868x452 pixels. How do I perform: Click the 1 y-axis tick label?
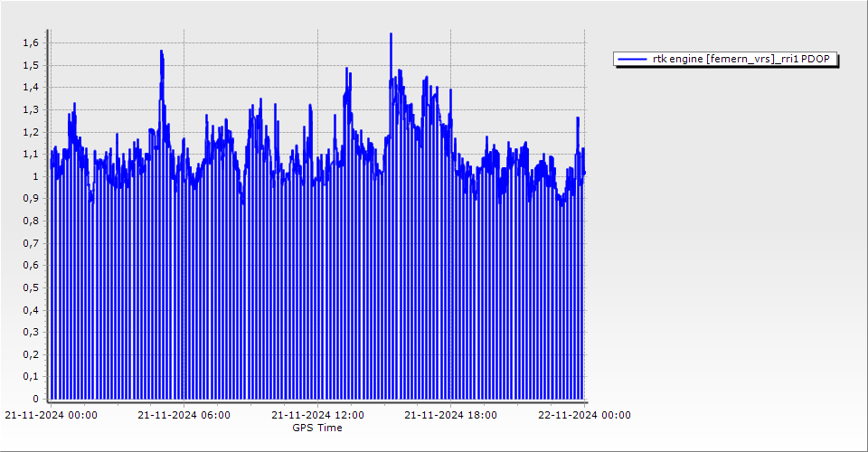pyautogui.click(x=35, y=176)
